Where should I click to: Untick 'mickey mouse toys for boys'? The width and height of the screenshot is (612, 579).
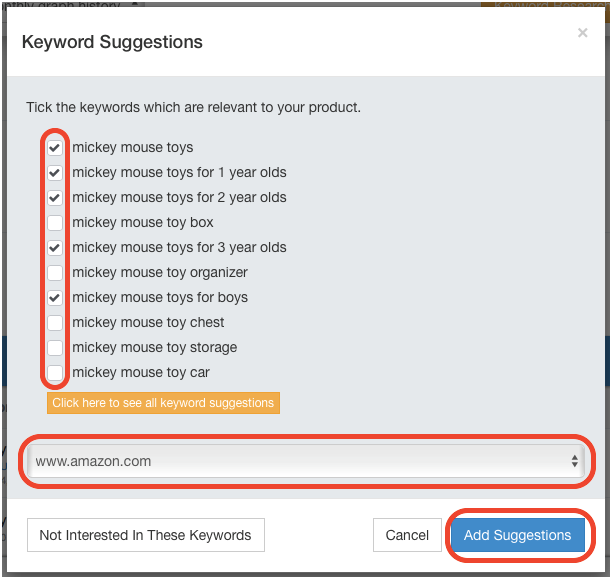55,298
